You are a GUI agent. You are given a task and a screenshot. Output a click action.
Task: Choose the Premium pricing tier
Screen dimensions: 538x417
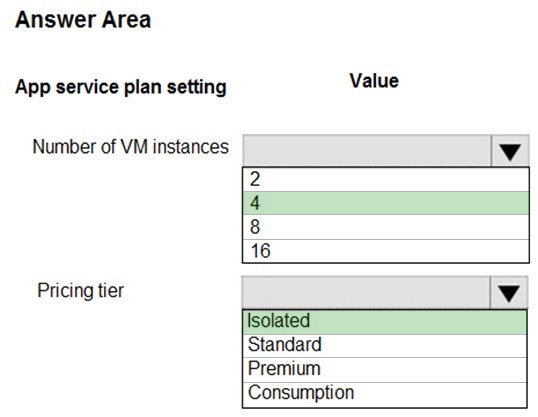point(385,370)
